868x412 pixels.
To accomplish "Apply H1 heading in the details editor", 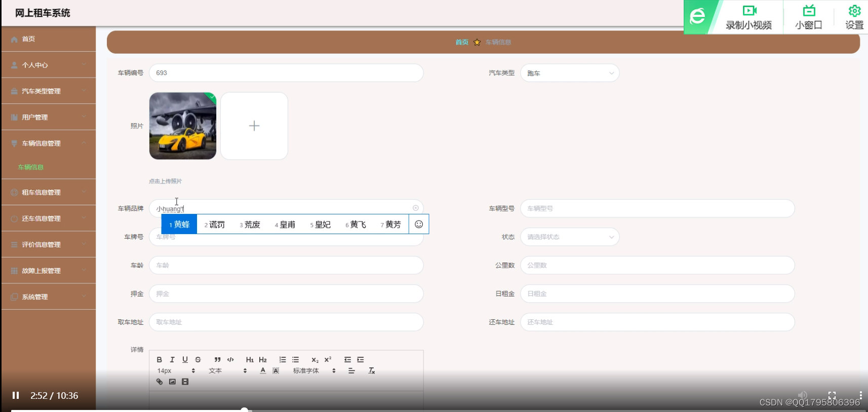I will (x=250, y=360).
